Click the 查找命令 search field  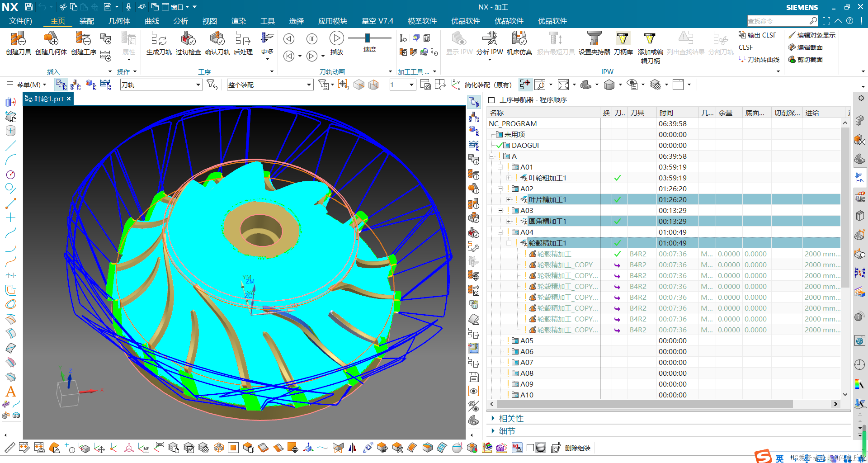[778, 21]
